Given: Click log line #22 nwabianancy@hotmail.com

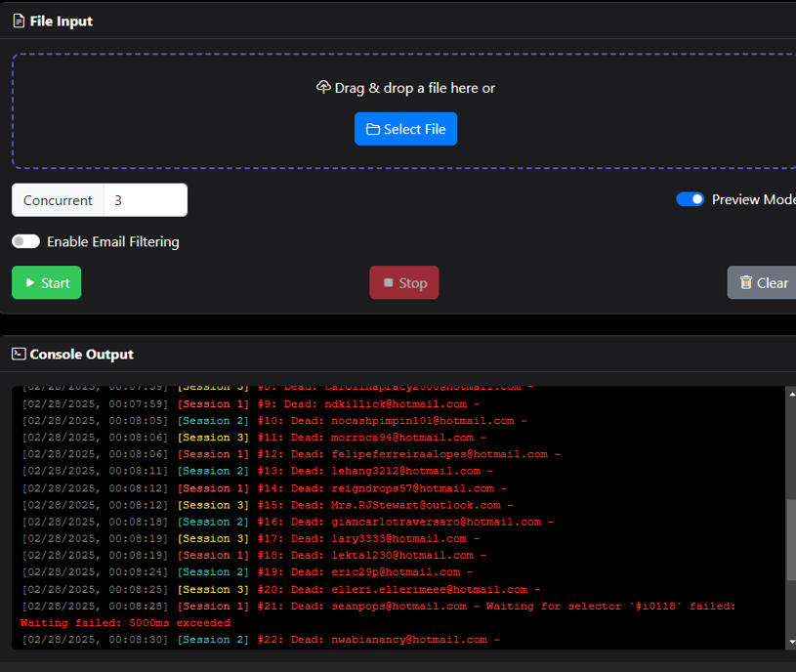Looking at the screenshot, I should (x=261, y=640).
